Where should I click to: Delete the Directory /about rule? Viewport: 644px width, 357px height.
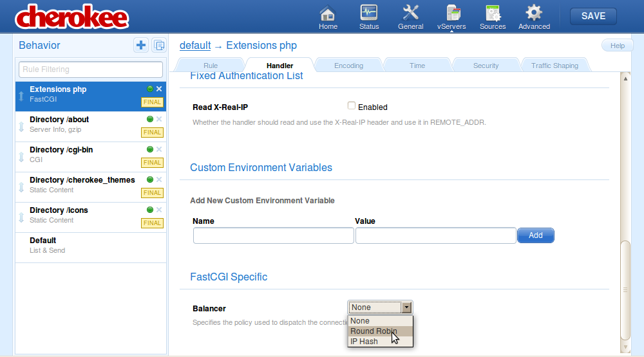point(159,119)
